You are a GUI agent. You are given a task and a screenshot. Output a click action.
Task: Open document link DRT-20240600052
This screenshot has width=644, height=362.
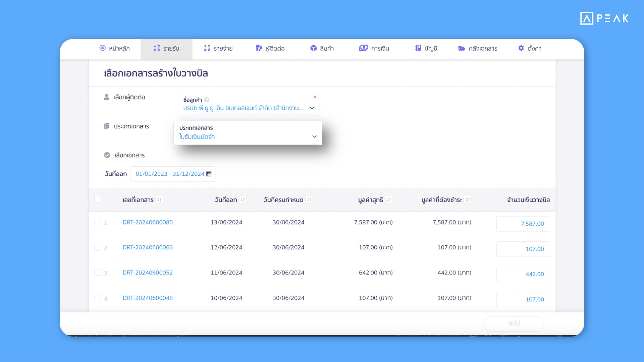click(148, 273)
